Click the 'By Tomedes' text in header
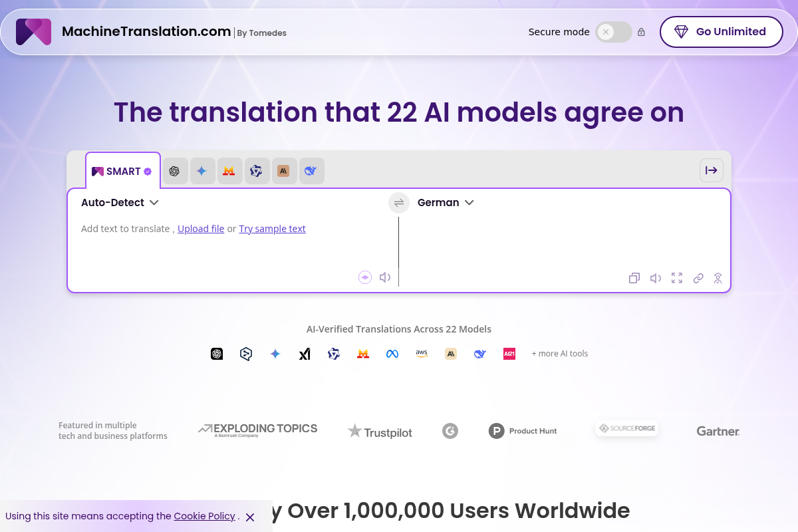798x532 pixels. coord(262,33)
